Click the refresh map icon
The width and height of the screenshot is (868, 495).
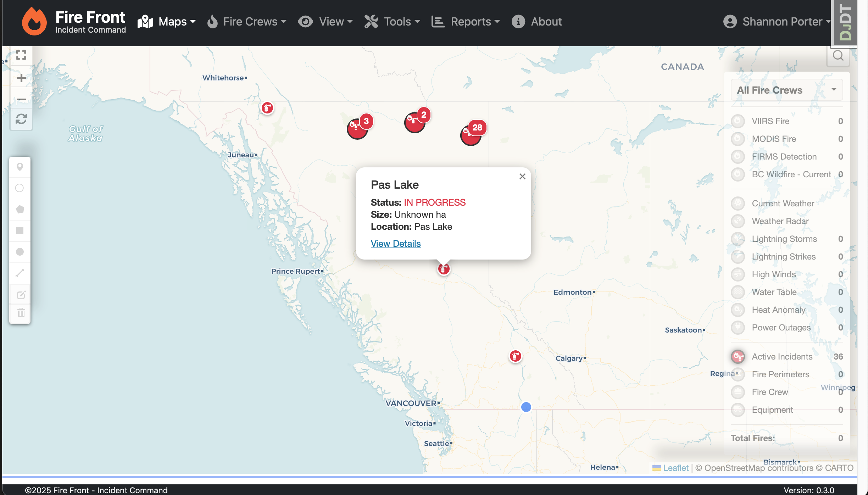(21, 119)
